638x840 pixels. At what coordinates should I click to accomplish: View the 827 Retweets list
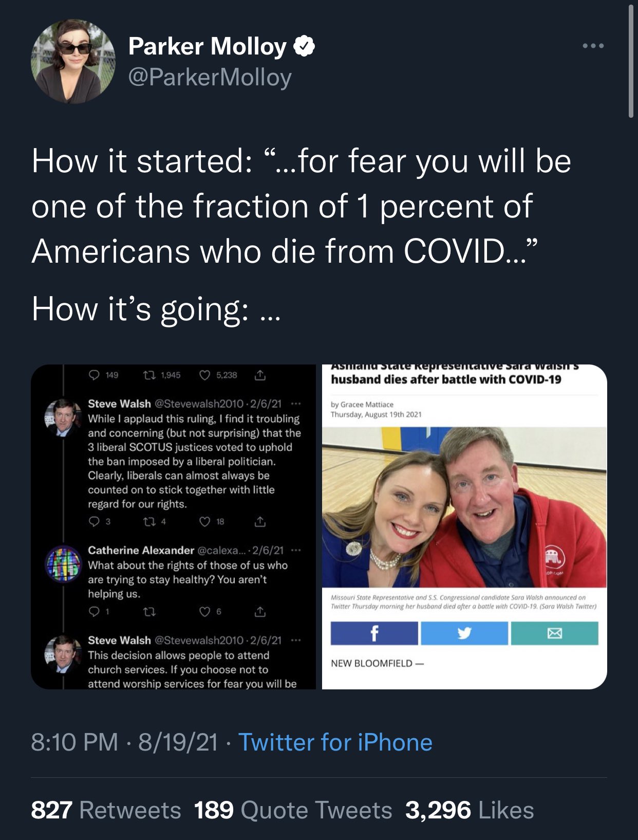click(x=106, y=810)
